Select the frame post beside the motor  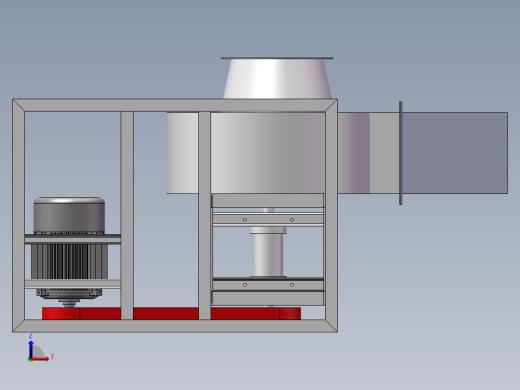point(127,215)
